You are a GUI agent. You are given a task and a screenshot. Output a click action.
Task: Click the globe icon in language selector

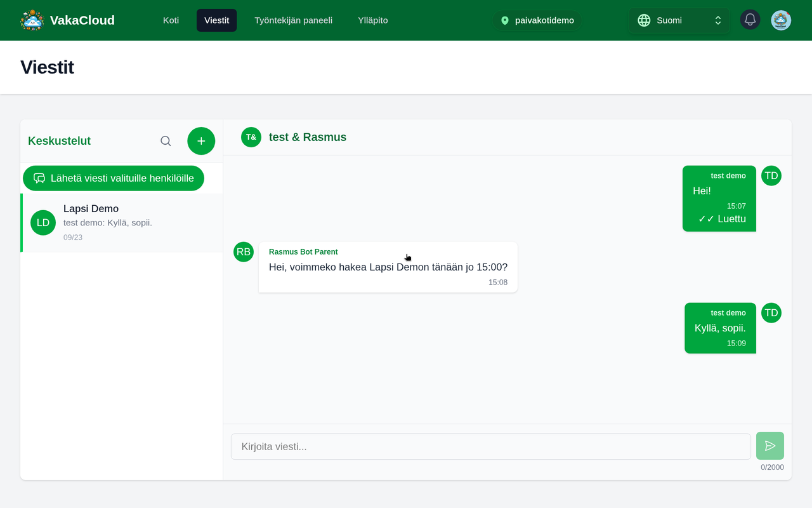coord(644,20)
